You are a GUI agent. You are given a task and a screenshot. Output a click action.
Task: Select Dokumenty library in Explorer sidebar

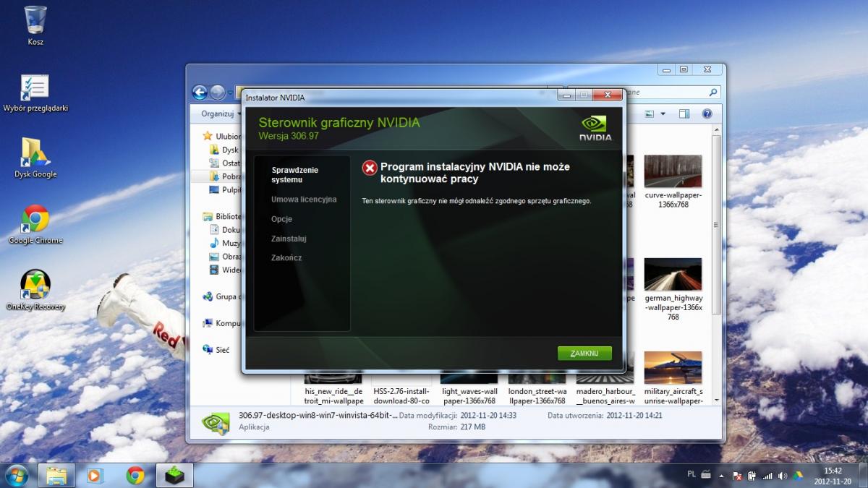(224, 230)
